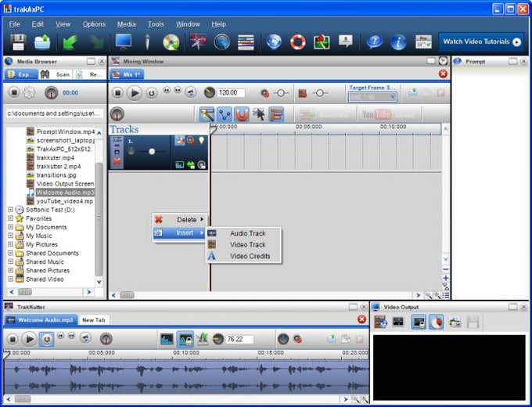
Task: Expand My Pictures folder node
Action: click(x=10, y=244)
